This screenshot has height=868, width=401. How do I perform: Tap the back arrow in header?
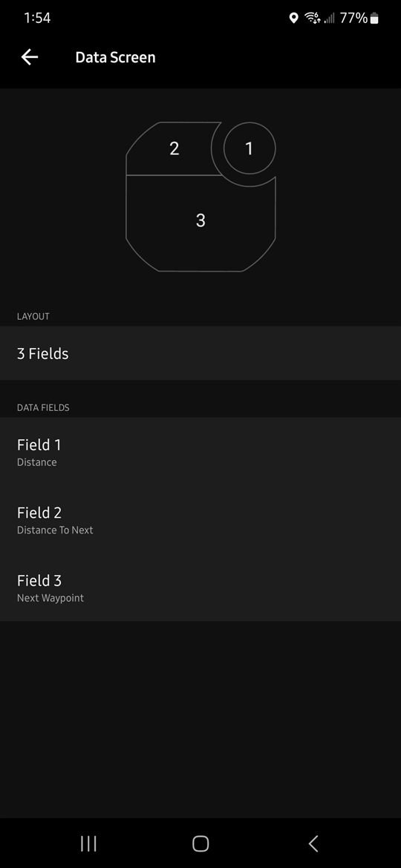coord(30,57)
